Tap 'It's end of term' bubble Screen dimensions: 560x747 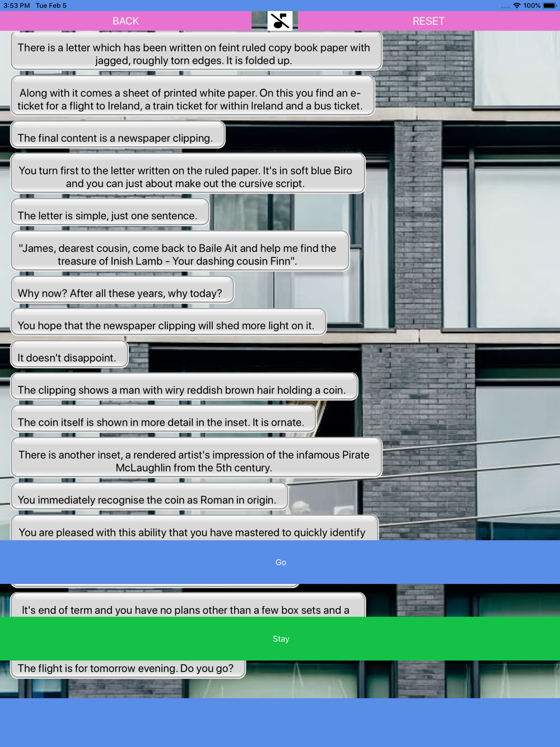[x=188, y=605]
